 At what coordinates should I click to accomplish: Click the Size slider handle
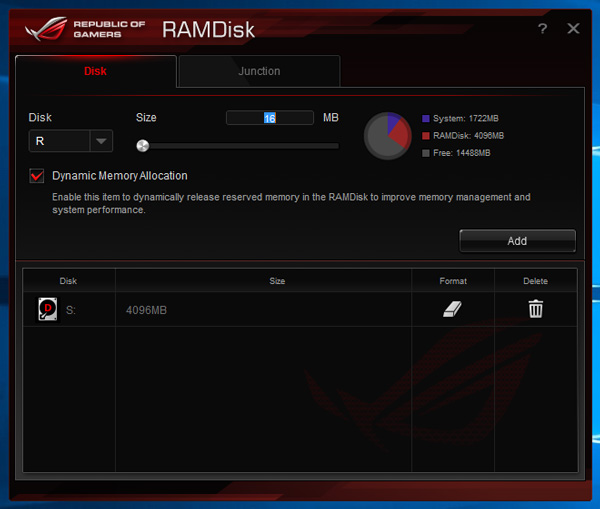[143, 146]
